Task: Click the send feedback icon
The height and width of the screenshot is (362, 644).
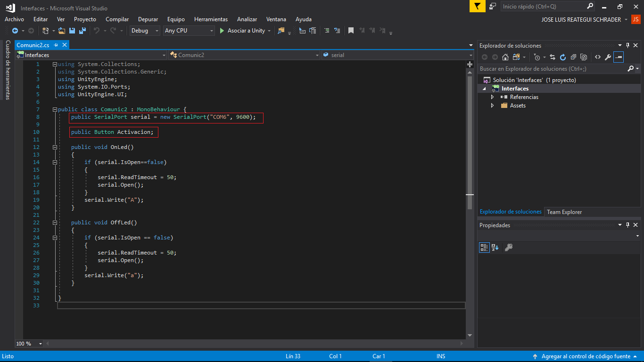Action: point(493,6)
